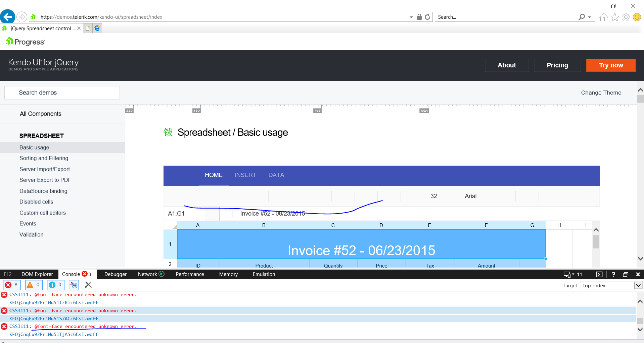Viewport: 644px width, 343px height.
Task: Open the browser Home icon
Action: tap(604, 17)
